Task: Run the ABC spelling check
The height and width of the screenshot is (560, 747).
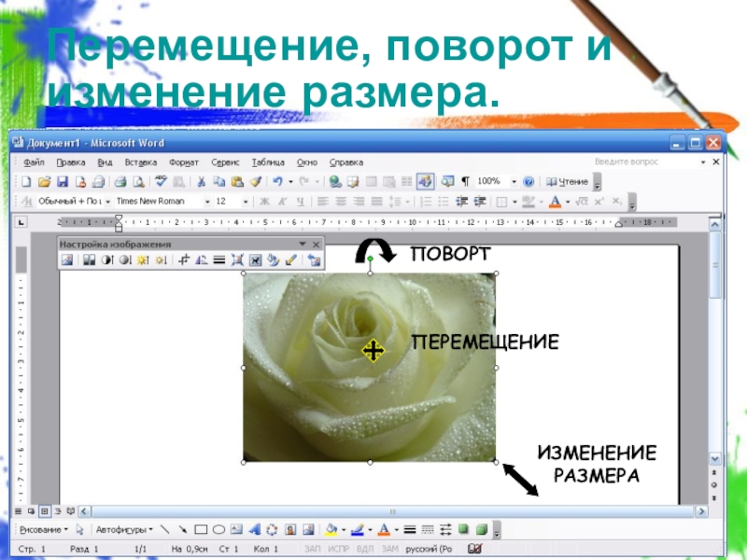Action: 161,181
